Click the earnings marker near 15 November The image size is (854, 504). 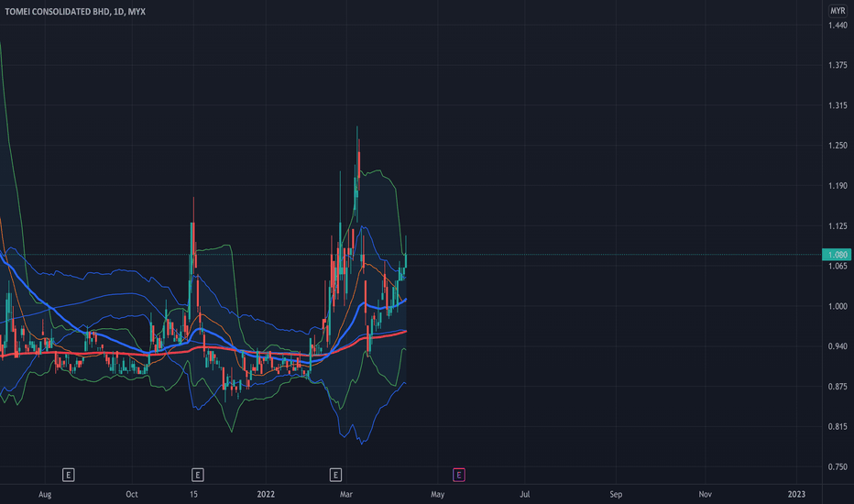pos(198,475)
